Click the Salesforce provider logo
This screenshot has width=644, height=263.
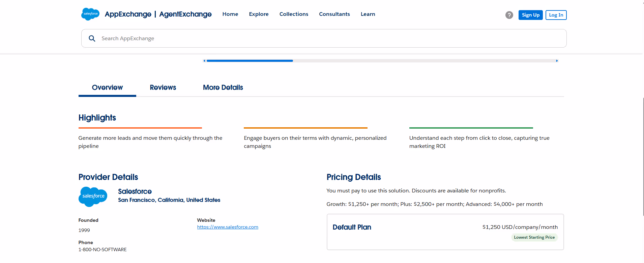[93, 196]
